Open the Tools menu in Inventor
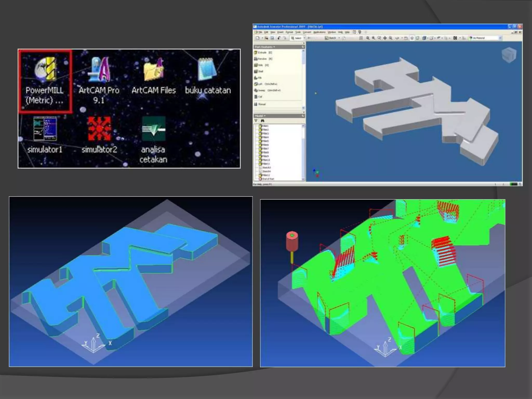This screenshot has width=532, height=399. pyautogui.click(x=298, y=32)
